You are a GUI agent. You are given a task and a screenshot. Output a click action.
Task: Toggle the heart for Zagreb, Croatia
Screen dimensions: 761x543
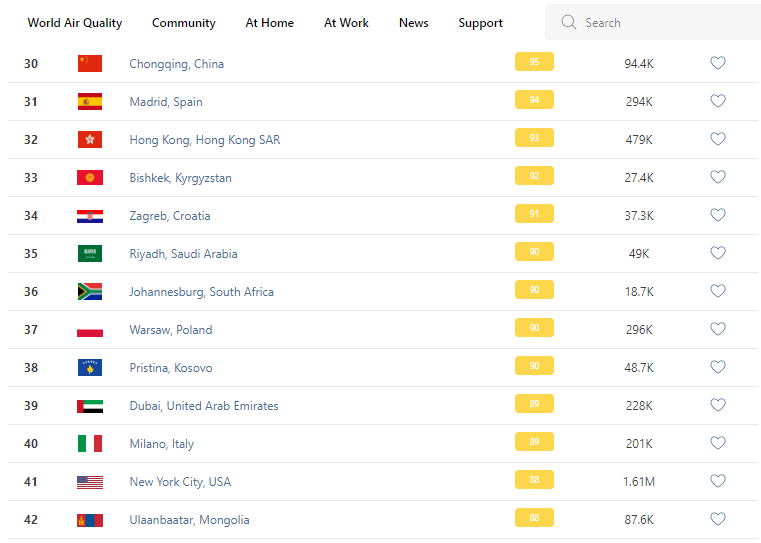tap(717, 215)
